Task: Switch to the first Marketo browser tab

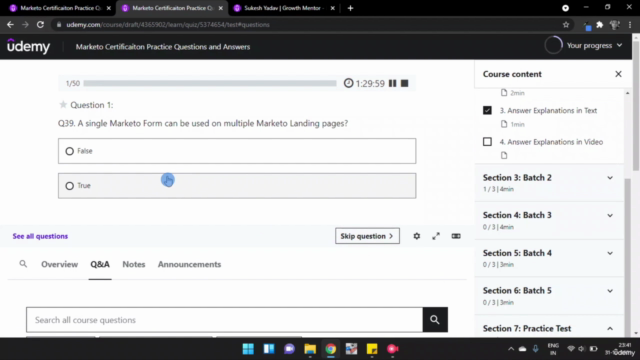Action: pos(60,8)
